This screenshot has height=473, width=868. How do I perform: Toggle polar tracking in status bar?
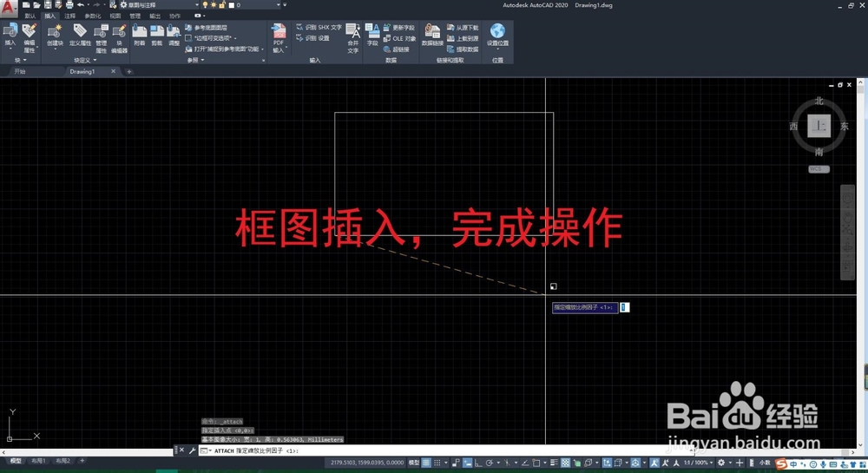pos(490,463)
